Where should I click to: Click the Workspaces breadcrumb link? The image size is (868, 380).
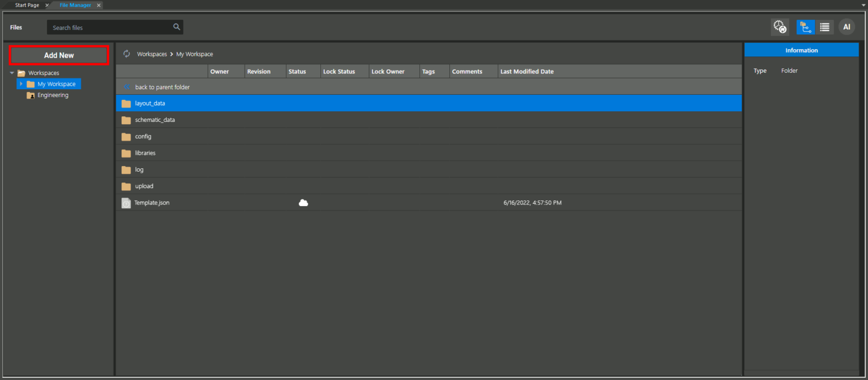tap(152, 54)
